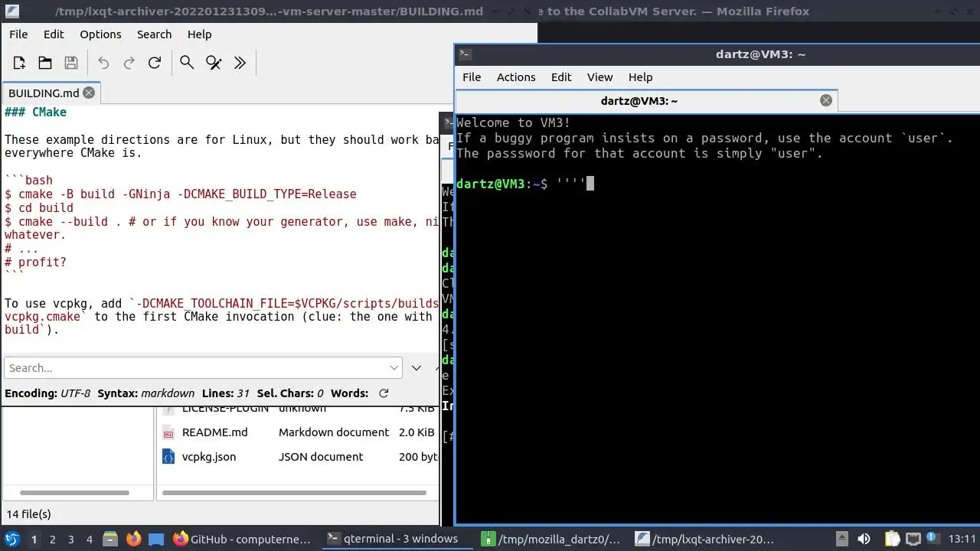The image size is (980, 551).
Task: Switch to workspace 3
Action: pyautogui.click(x=70, y=539)
